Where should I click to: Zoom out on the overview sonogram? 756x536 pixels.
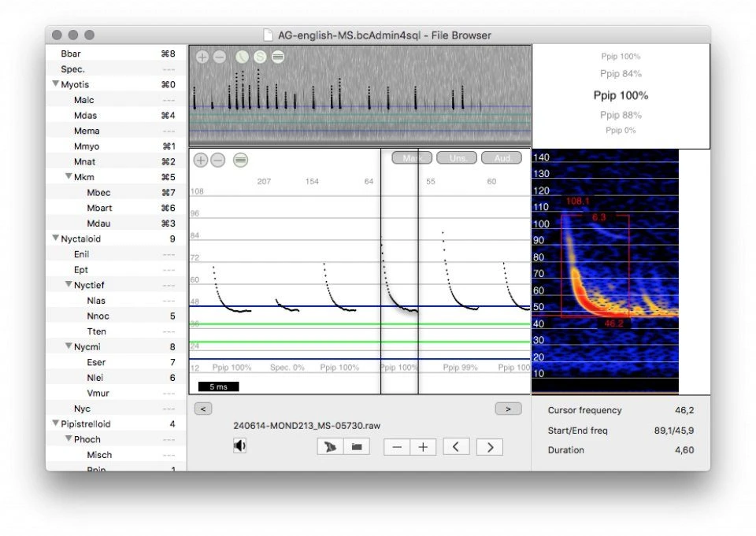tap(220, 57)
